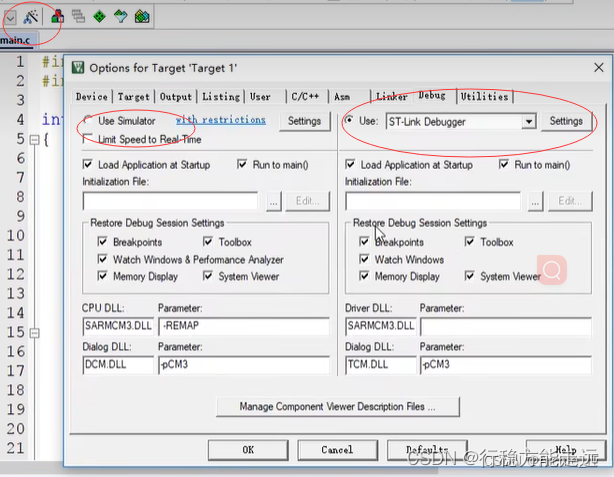Click the DCM.DLL Parameter field -pCM3

pos(244,365)
